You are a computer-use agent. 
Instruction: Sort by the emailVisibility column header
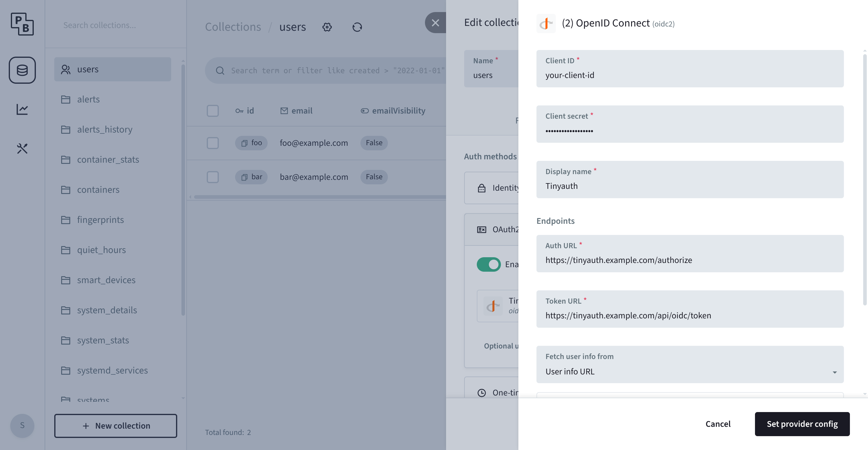tap(393, 111)
